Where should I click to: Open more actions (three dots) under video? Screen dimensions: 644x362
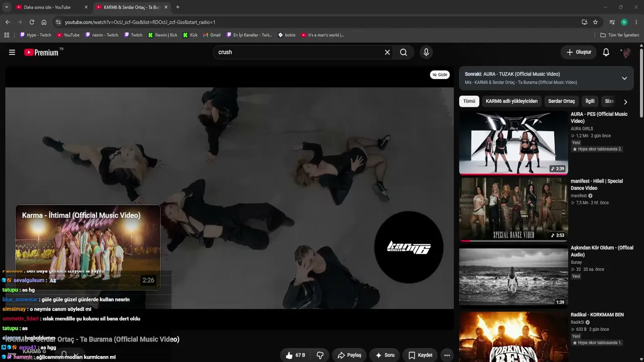[447, 355]
